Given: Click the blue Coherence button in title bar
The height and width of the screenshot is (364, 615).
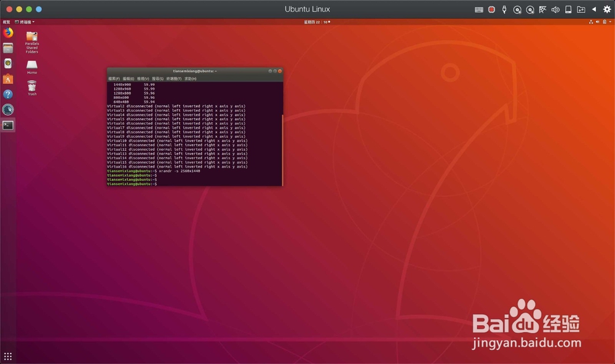Looking at the screenshot, I should tap(39, 9).
